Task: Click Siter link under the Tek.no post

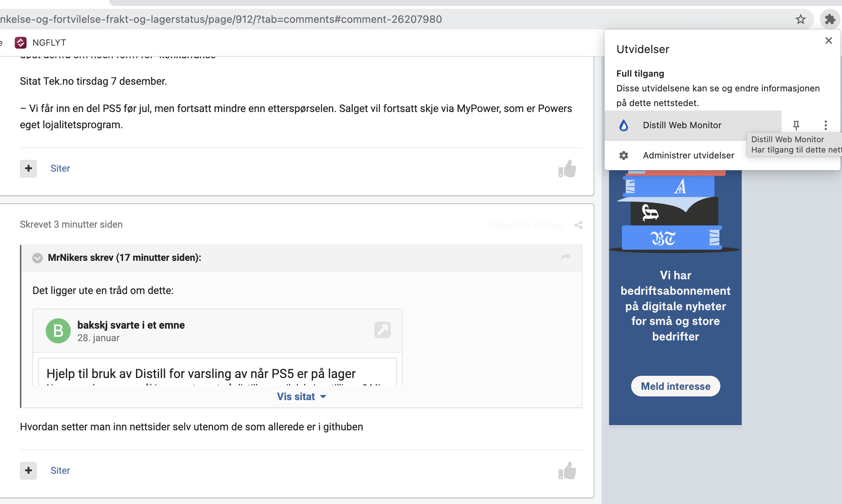Action: [60, 168]
